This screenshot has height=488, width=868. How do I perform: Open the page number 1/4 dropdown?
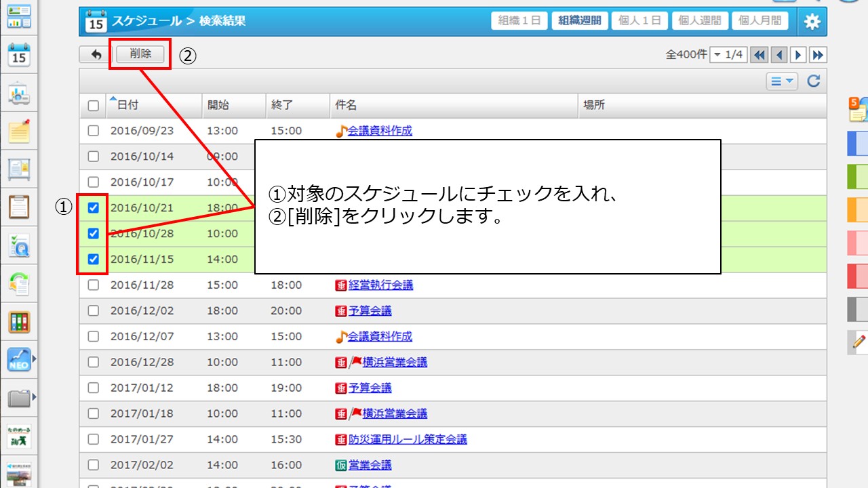point(728,55)
